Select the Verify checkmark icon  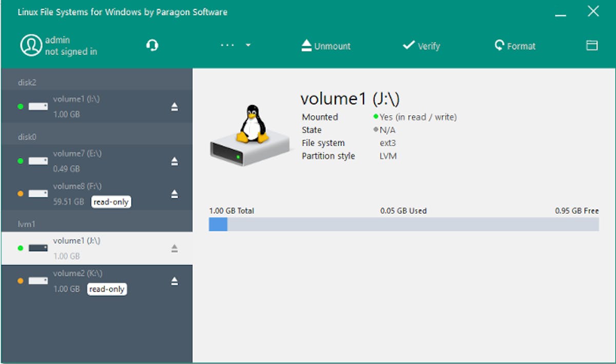pyautogui.click(x=408, y=45)
